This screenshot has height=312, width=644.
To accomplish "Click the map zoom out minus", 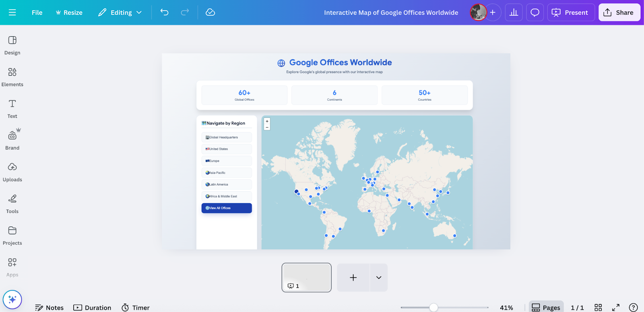I will 267,127.
